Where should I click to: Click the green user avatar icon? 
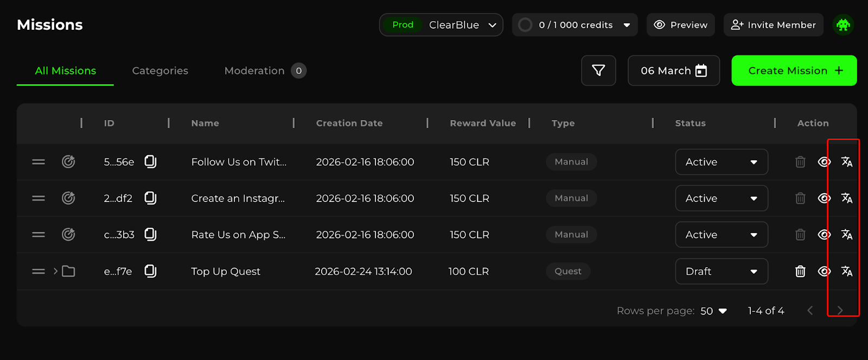coord(843,25)
